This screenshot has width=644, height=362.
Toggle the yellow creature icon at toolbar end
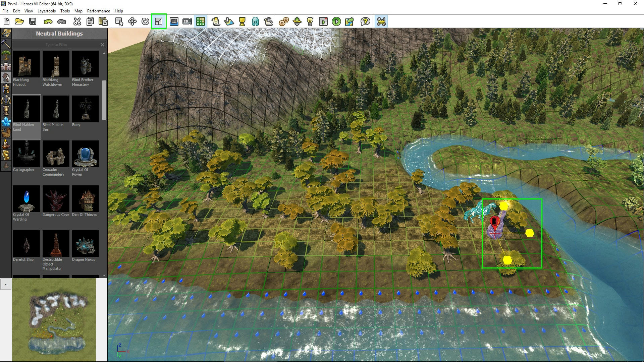coord(381,22)
